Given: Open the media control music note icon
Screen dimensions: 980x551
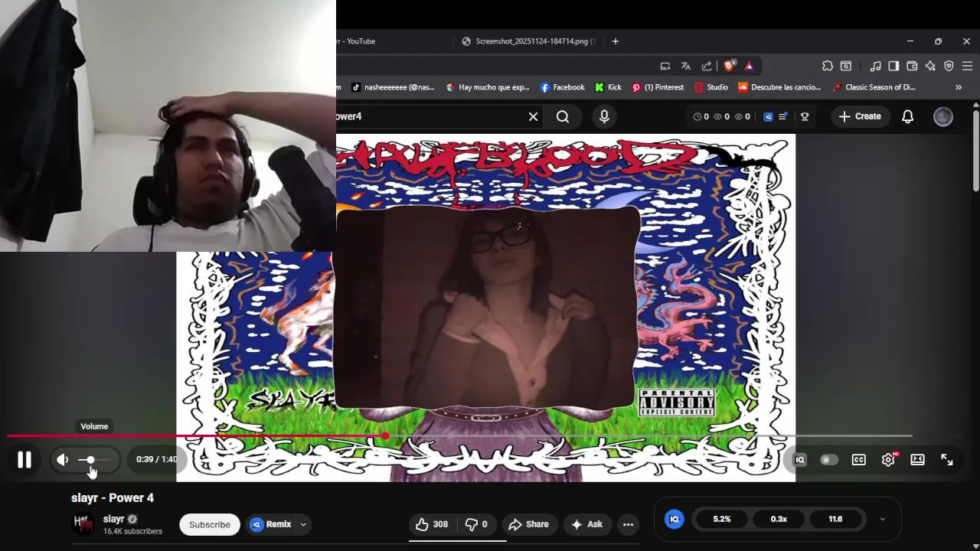Looking at the screenshot, I should pyautogui.click(x=876, y=66).
